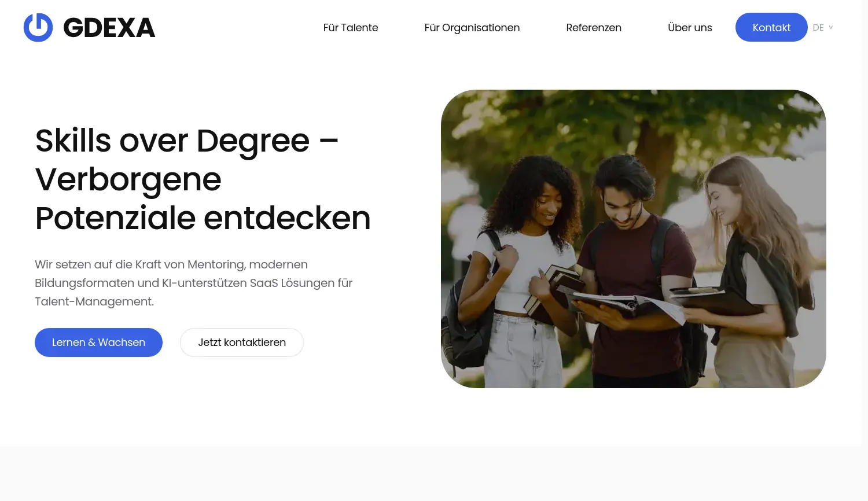The height and width of the screenshot is (501, 868).
Task: Select the Skills over Degree headline
Action: click(203, 179)
